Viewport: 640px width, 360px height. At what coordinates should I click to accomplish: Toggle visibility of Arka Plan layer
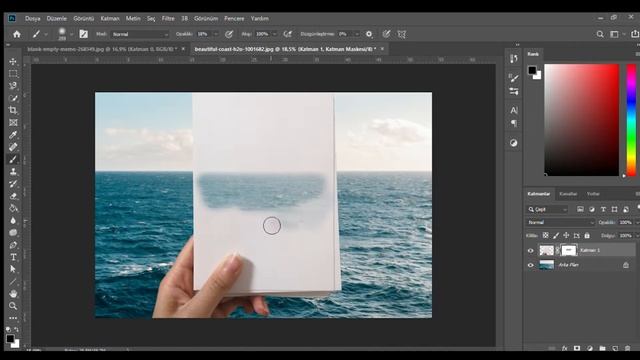tap(531, 265)
